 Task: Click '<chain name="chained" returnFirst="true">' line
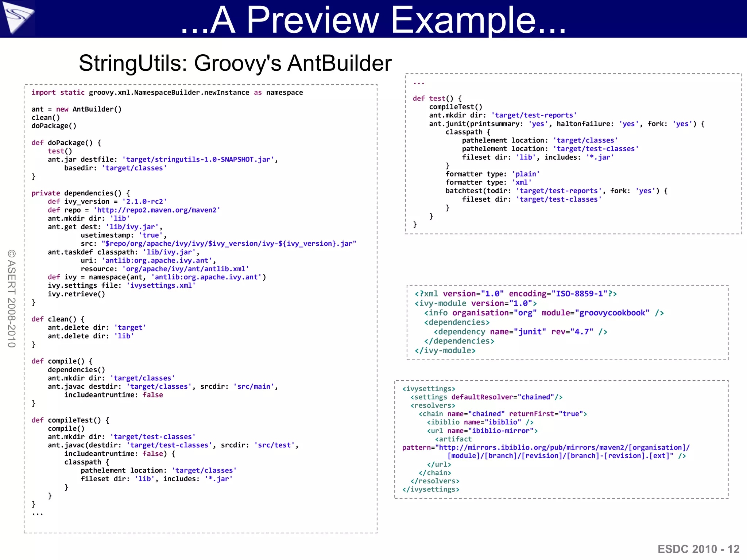click(x=503, y=414)
